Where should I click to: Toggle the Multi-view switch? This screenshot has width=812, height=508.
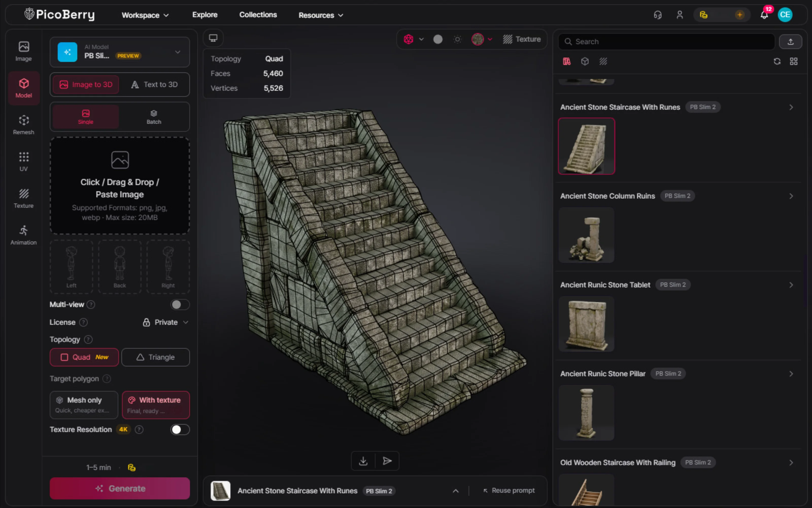[x=180, y=305]
